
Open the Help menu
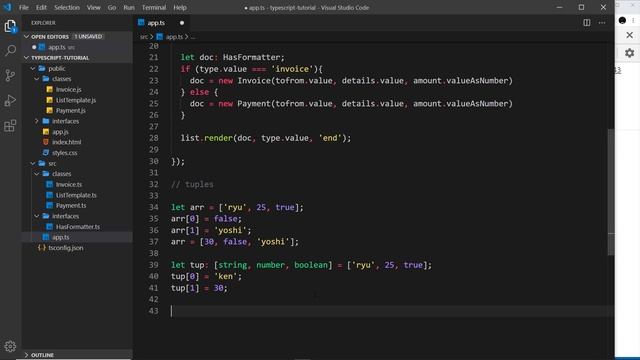180,7
